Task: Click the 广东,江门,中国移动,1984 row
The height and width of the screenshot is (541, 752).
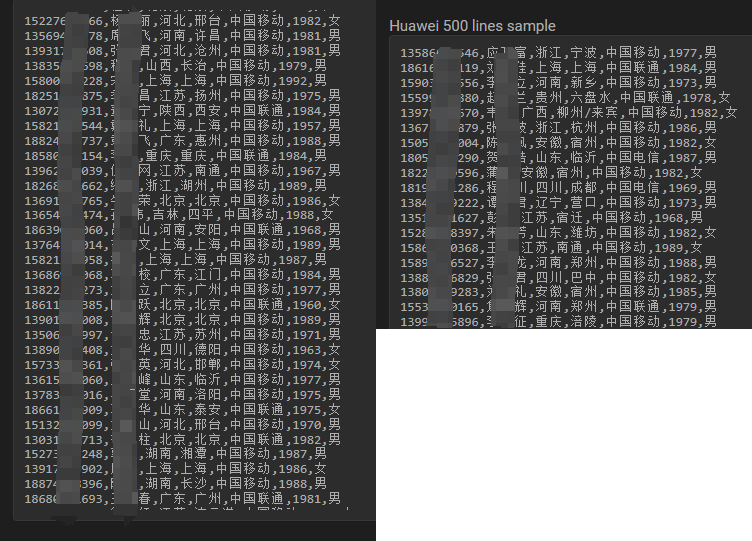Action: 182,275
